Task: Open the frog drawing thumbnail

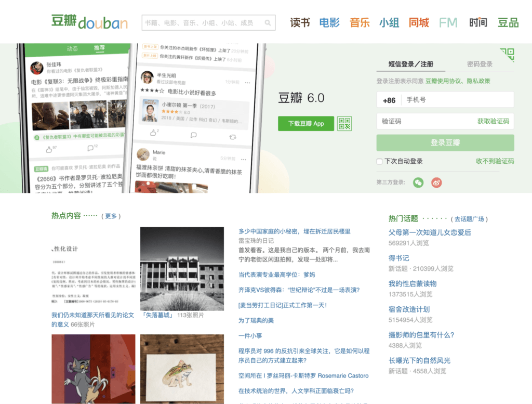Action: (182, 369)
